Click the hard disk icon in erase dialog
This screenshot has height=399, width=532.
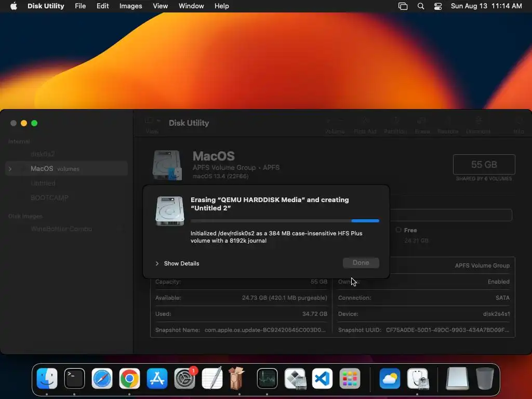click(x=170, y=211)
